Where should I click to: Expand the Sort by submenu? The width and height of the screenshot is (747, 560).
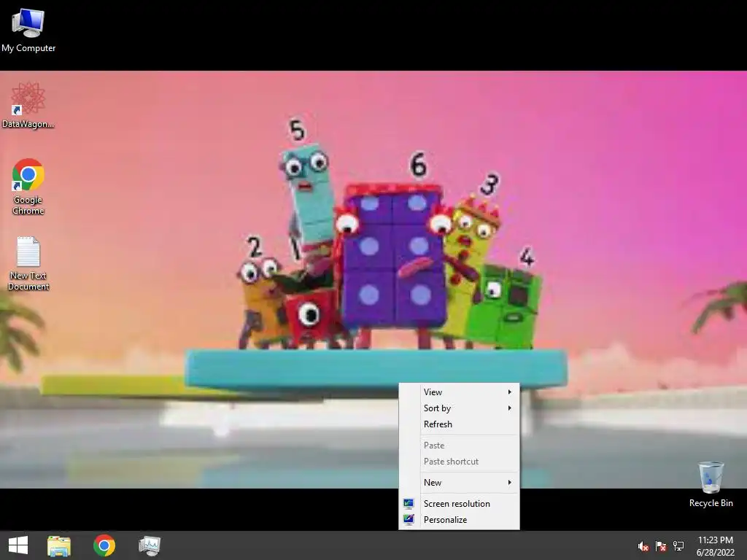460,408
